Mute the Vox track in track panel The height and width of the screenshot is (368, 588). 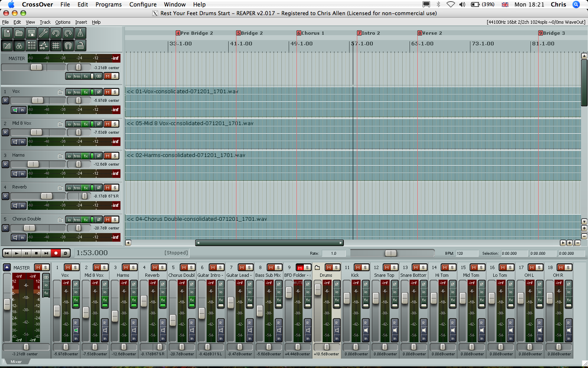click(107, 92)
